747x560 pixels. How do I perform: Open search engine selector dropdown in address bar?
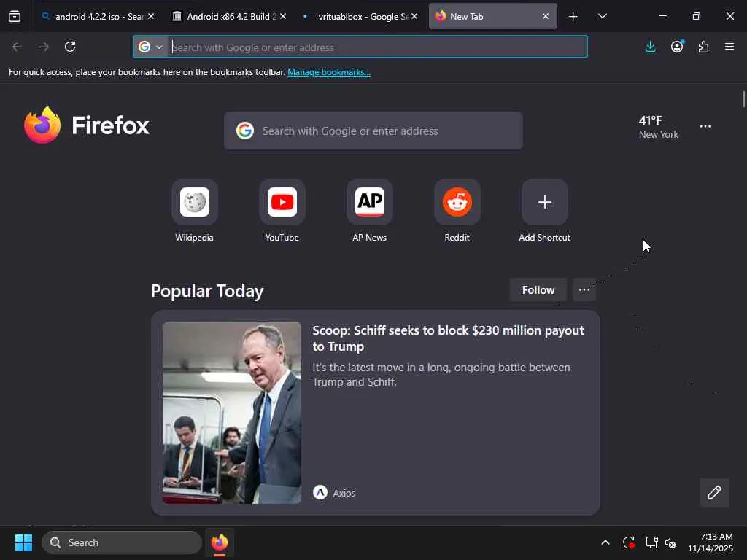click(x=150, y=47)
